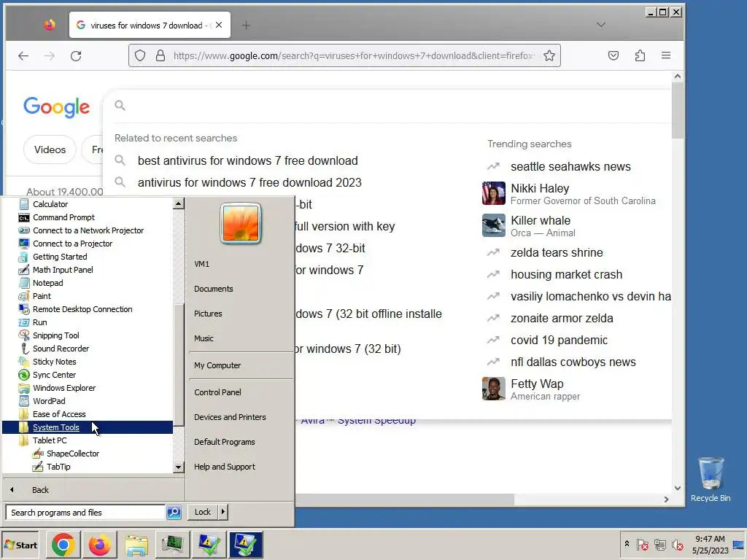
Task: Open Sync Center
Action: 54,375
